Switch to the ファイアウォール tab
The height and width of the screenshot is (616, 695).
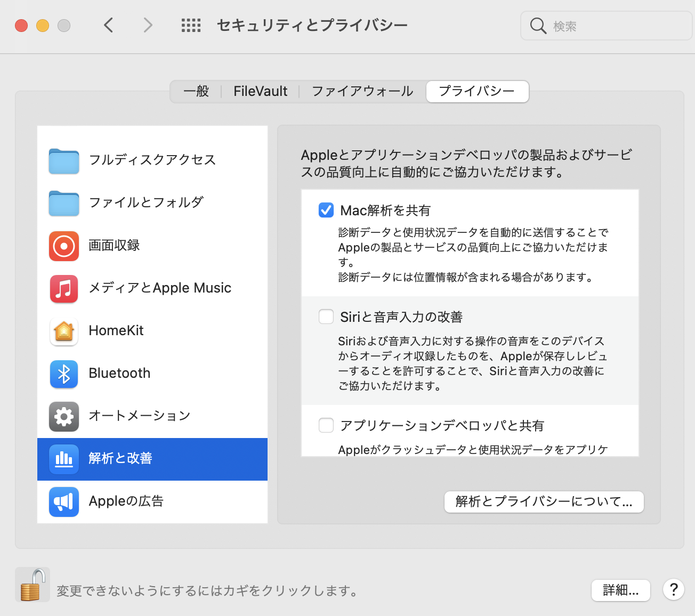point(362,91)
